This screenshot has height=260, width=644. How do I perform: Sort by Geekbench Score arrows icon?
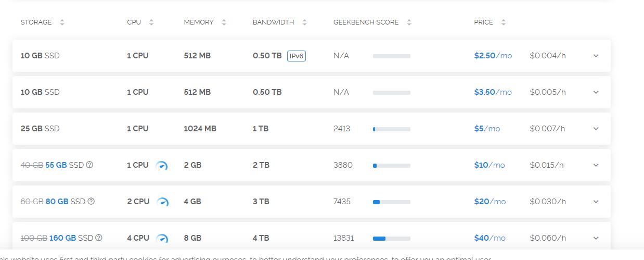tap(409, 22)
